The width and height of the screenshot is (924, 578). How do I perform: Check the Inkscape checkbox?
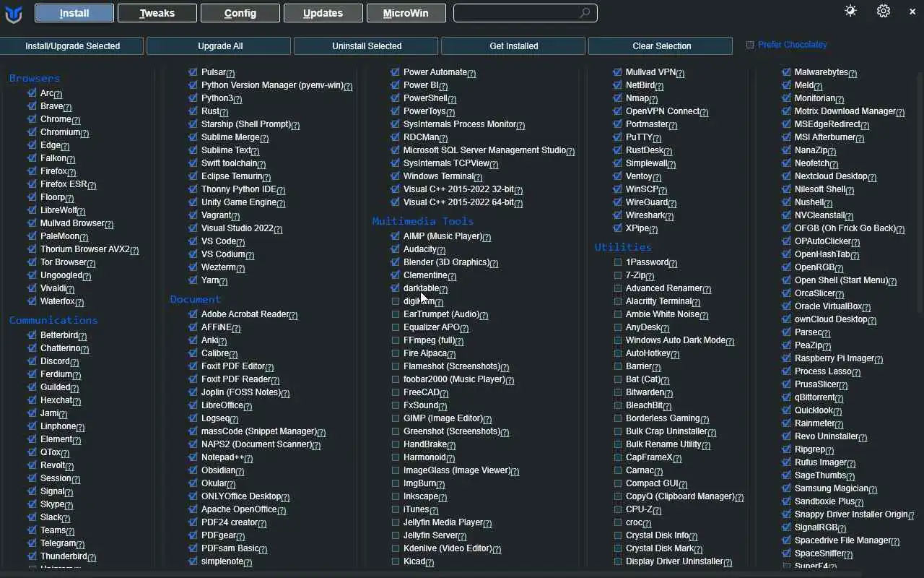396,496
